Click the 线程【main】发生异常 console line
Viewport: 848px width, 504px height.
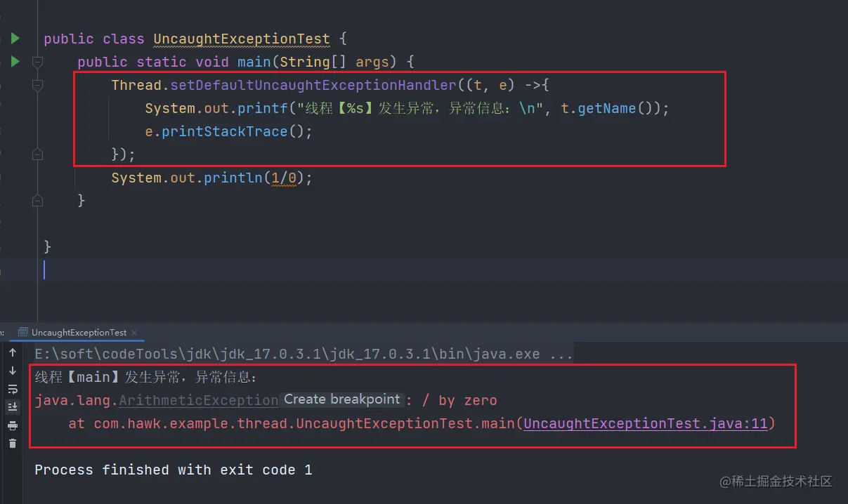(x=146, y=377)
